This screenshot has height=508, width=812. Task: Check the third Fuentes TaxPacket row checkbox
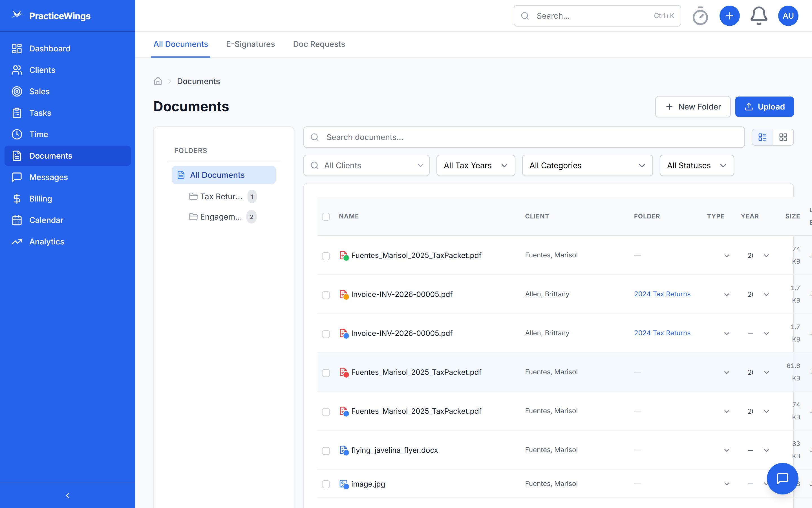click(x=326, y=412)
